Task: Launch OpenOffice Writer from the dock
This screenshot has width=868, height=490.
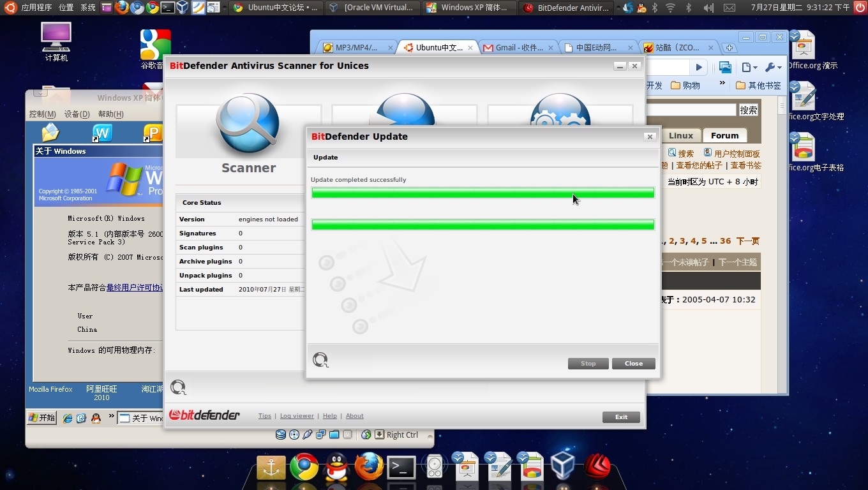Action: 498,466
